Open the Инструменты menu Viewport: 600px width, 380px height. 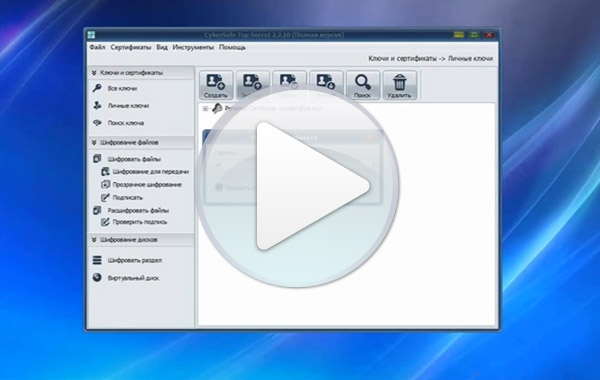point(193,47)
